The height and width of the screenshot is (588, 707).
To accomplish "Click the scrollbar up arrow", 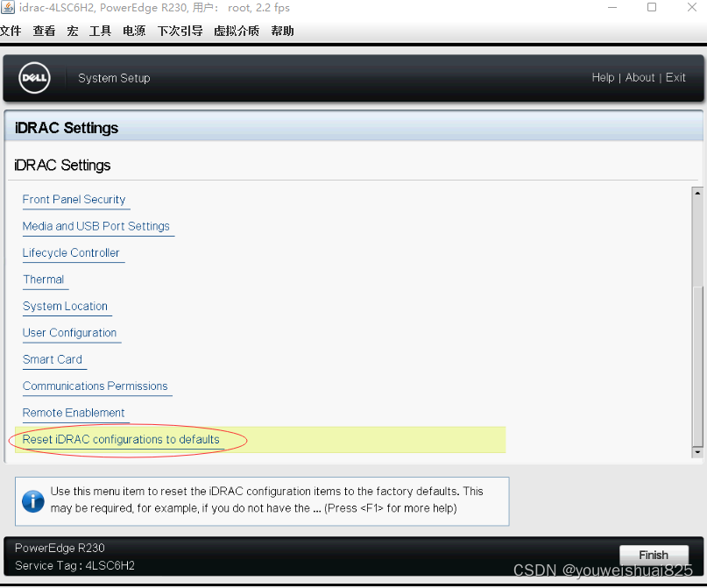I will [697, 193].
